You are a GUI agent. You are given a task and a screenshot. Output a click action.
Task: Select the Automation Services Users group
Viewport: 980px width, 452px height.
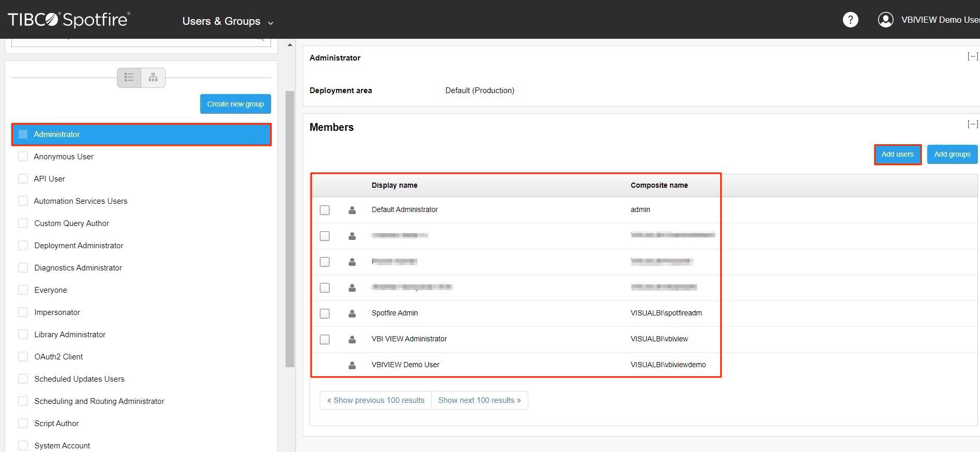(x=80, y=201)
